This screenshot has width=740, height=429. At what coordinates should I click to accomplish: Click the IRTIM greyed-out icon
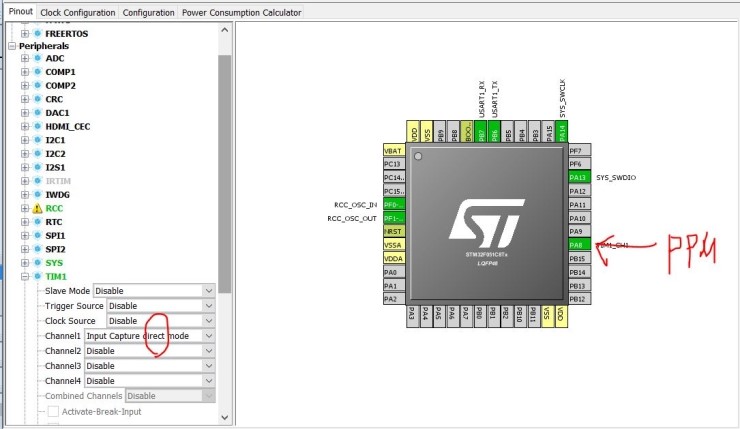(37, 181)
